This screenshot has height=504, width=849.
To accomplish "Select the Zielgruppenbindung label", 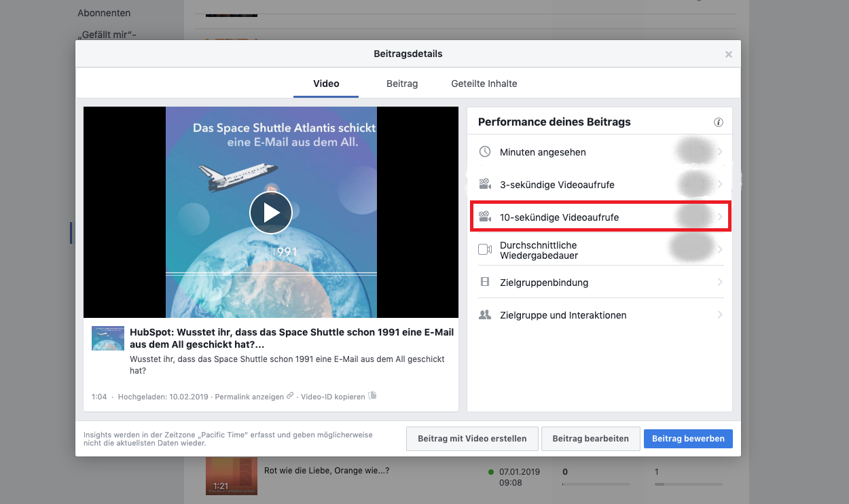I will click(x=544, y=283).
